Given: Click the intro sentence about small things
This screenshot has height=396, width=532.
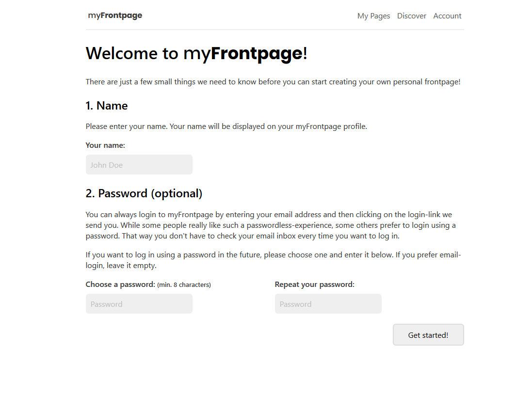Looking at the screenshot, I should (x=273, y=82).
